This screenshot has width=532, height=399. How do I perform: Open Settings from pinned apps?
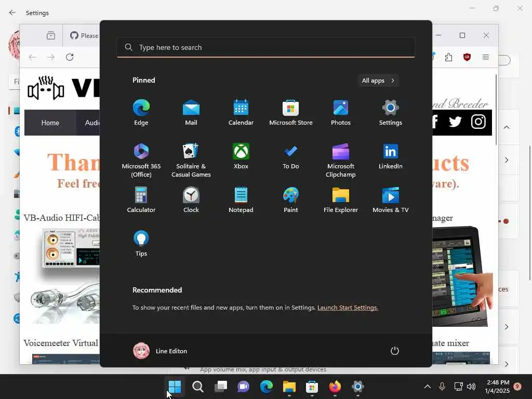coord(391,113)
